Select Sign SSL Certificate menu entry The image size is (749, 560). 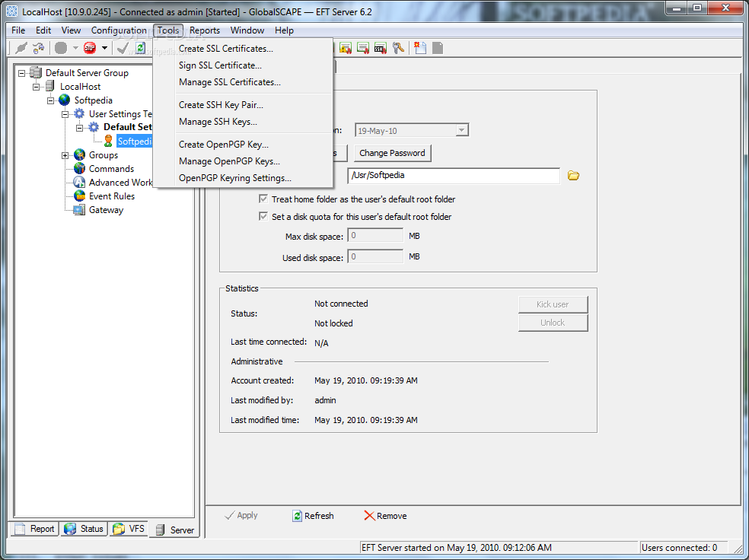point(243,65)
